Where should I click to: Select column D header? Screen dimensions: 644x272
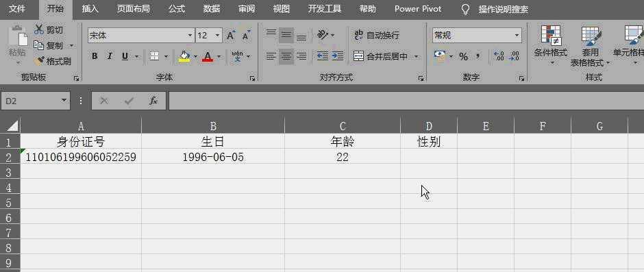tap(429, 126)
